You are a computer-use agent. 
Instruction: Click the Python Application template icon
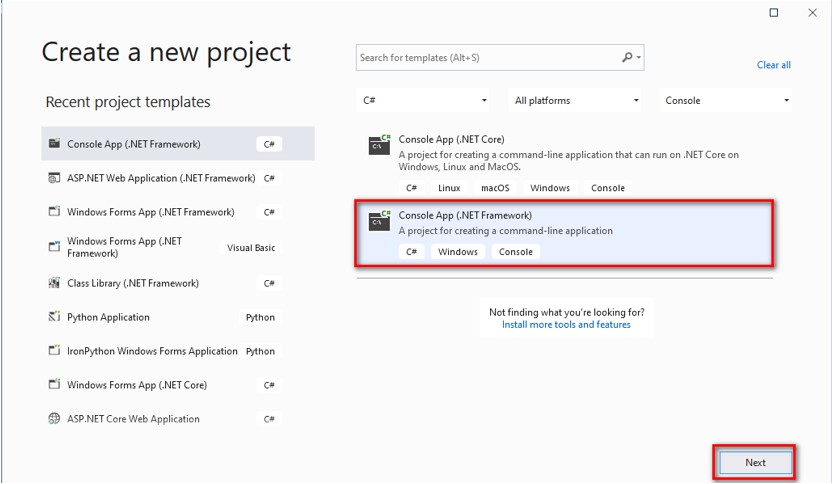tap(54, 317)
